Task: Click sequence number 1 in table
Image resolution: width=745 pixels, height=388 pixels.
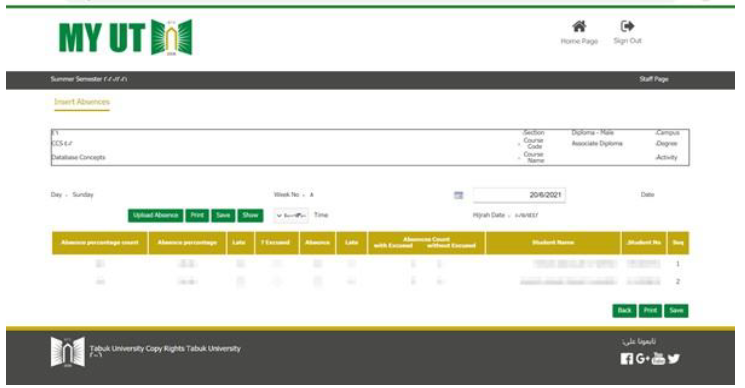Action: click(678, 264)
